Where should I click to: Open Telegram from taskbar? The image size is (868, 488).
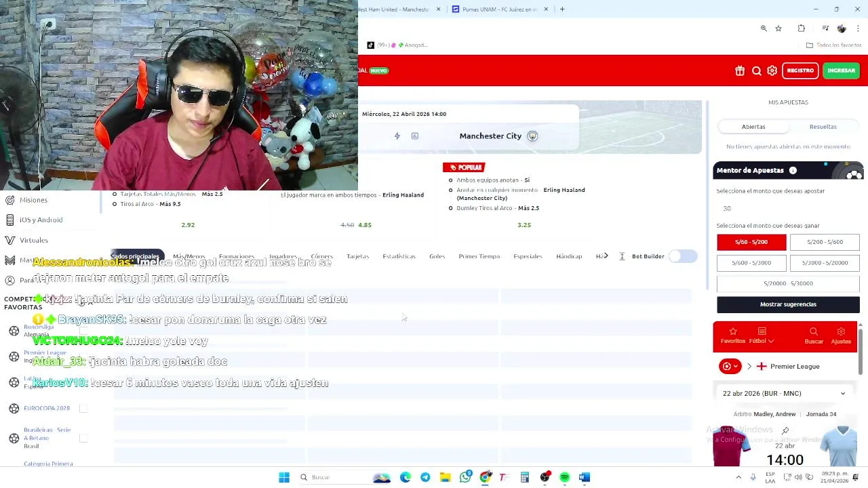(425, 478)
